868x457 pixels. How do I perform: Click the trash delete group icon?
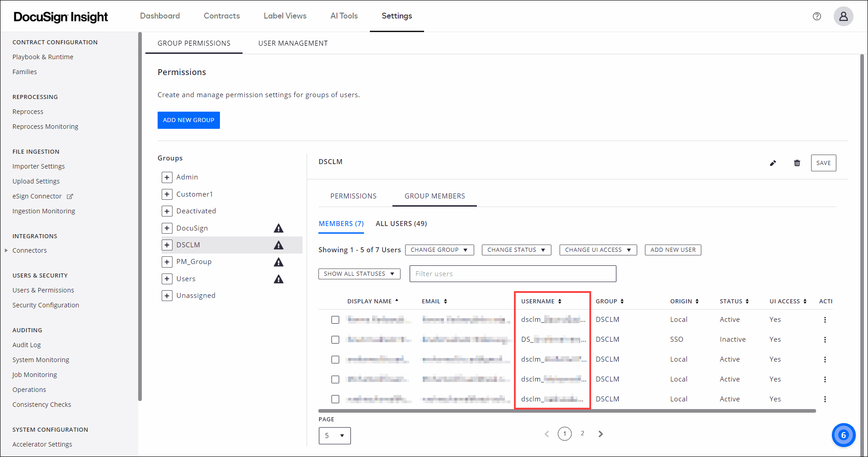[797, 163]
